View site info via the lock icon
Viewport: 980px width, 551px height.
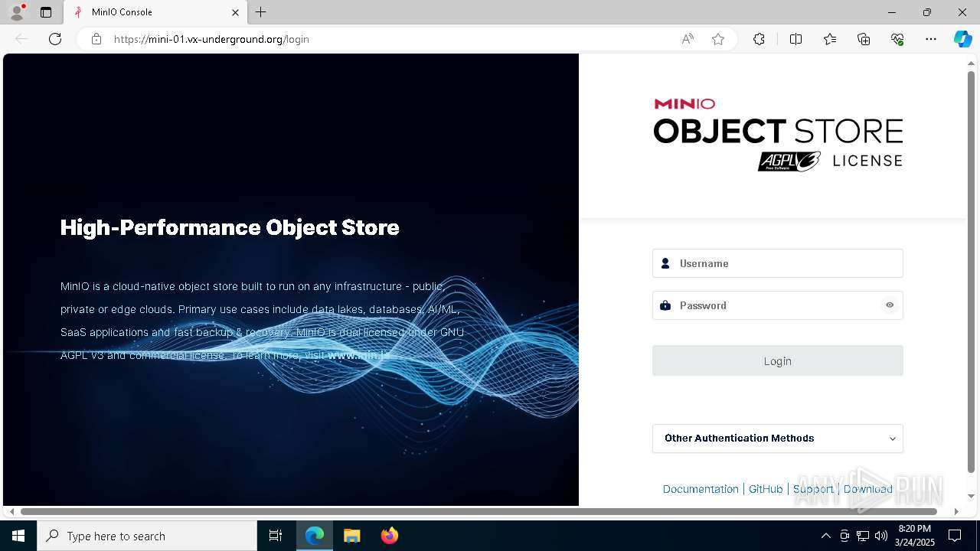pyautogui.click(x=96, y=39)
